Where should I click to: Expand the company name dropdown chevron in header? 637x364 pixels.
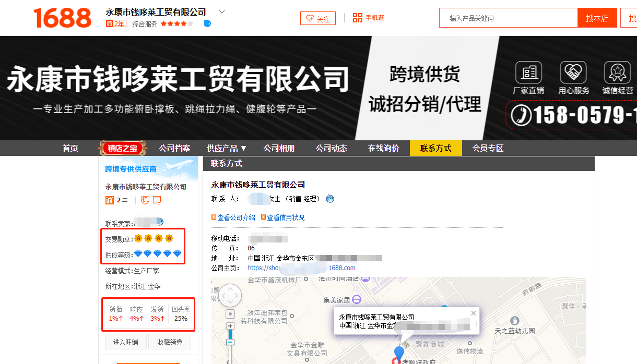tap(222, 11)
